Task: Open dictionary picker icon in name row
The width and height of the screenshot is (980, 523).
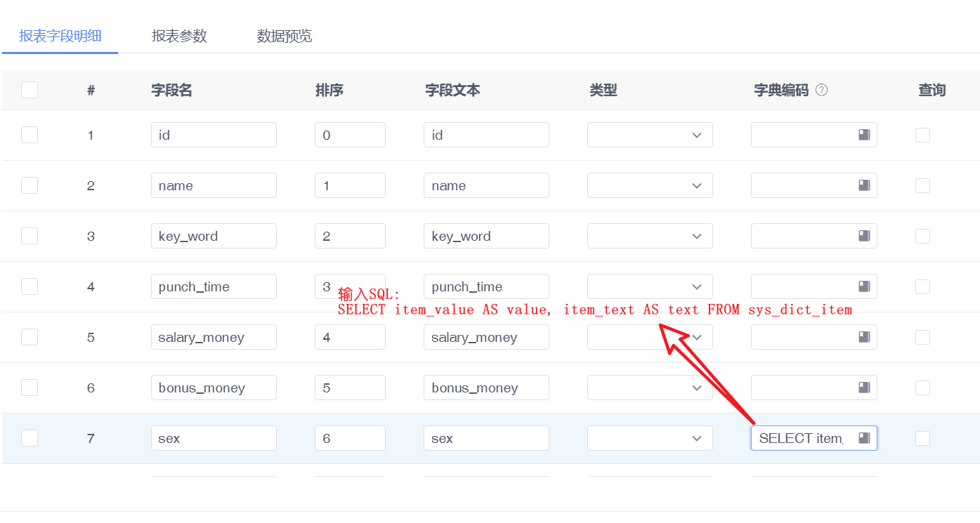Action: tap(864, 185)
